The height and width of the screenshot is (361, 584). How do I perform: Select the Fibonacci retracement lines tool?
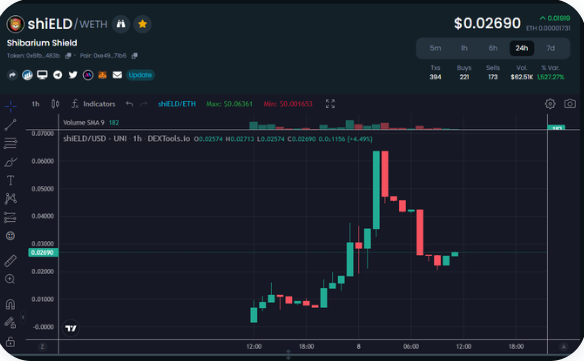(x=10, y=143)
